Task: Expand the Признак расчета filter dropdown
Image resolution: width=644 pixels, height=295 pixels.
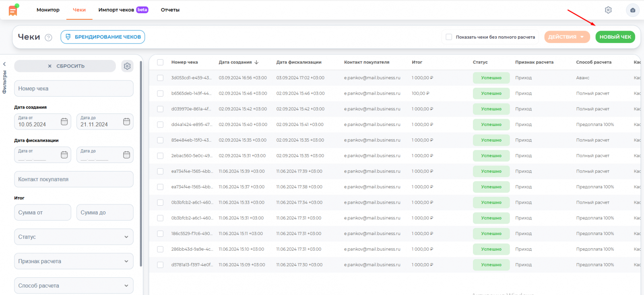Action: coord(74,261)
